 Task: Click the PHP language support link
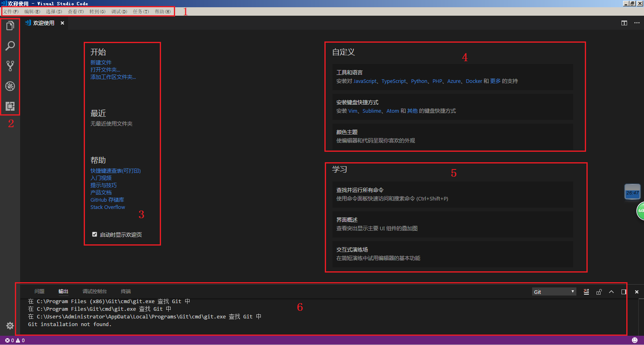[438, 81]
